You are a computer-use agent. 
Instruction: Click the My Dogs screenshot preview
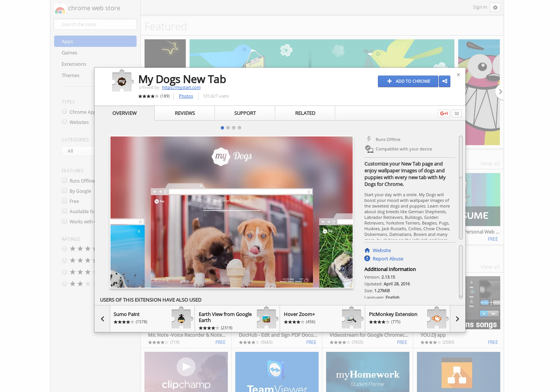pyautogui.click(x=232, y=212)
